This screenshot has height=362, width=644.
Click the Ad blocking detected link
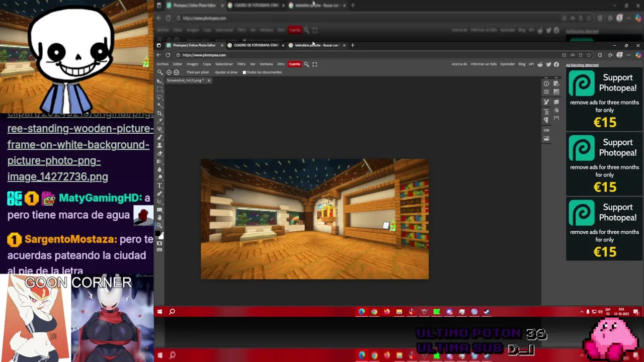pos(582,65)
